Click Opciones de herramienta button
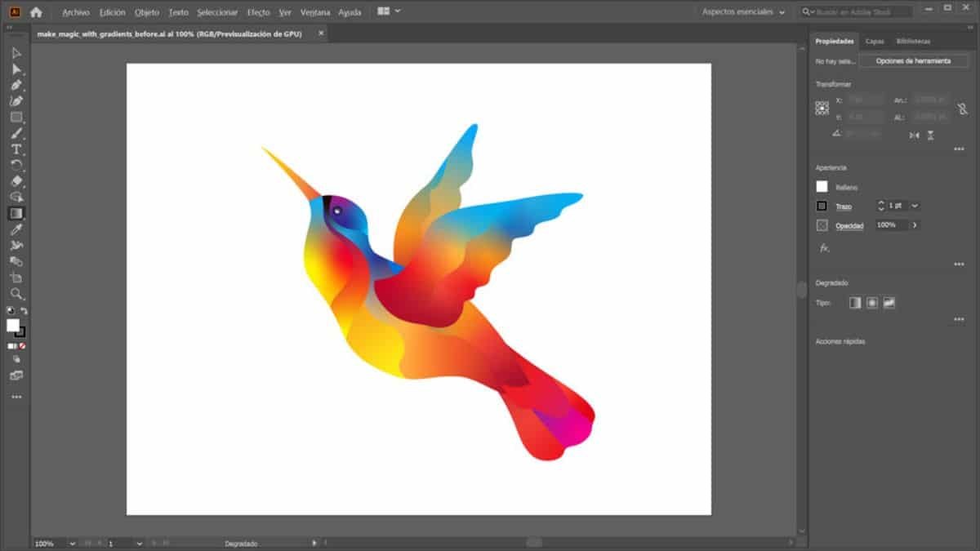 913,61
